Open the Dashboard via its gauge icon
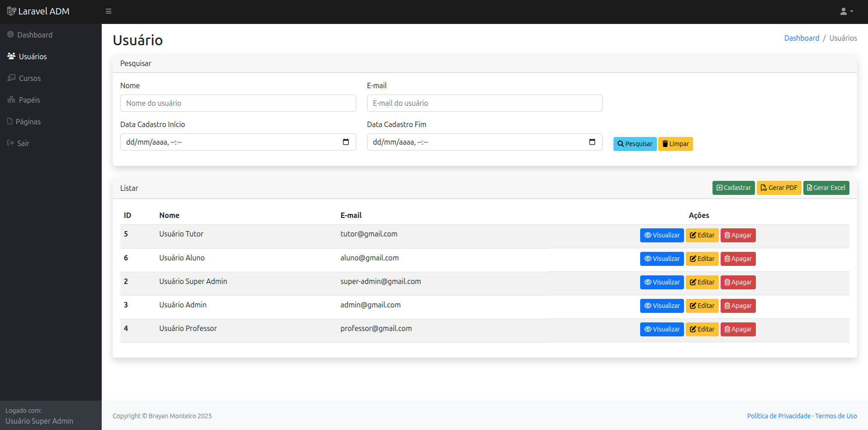The width and height of the screenshot is (868, 430). click(10, 34)
